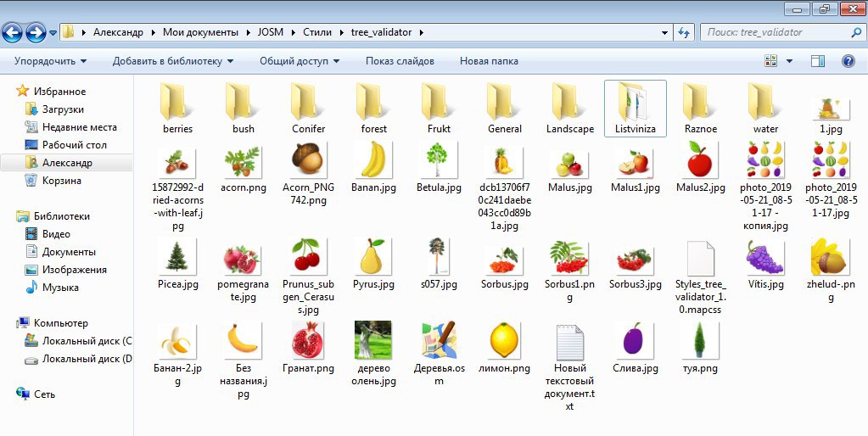
Task: Select the Raznoe folder
Action: (700, 109)
